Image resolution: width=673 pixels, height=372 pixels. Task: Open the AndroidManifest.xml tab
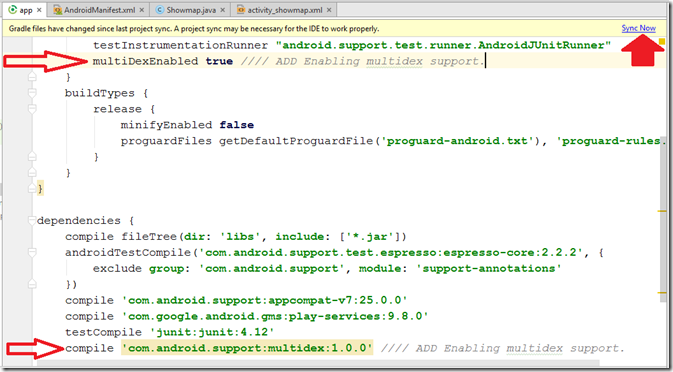99,9
